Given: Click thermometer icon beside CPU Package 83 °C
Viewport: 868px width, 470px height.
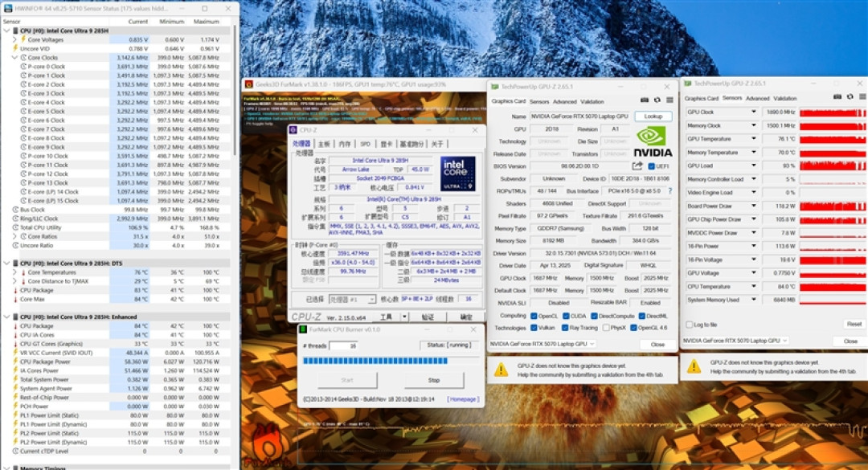Looking at the screenshot, I should pos(15,290).
